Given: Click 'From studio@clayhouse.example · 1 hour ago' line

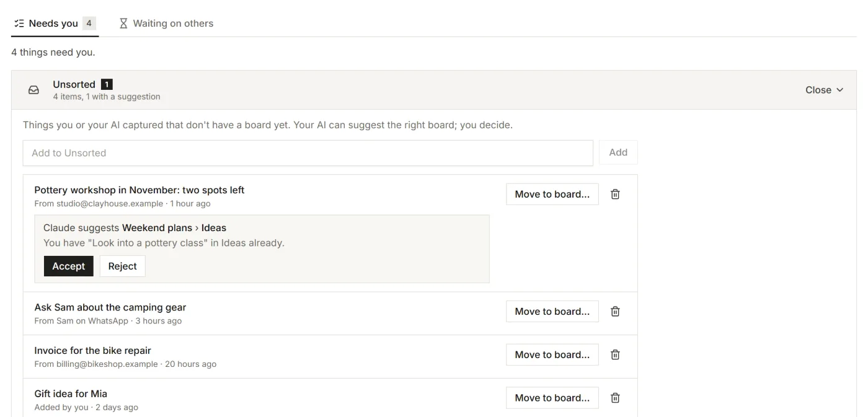Looking at the screenshot, I should [122, 204].
